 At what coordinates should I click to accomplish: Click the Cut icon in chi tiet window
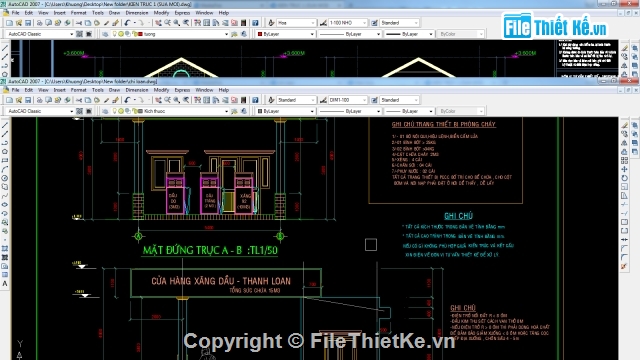(79, 100)
